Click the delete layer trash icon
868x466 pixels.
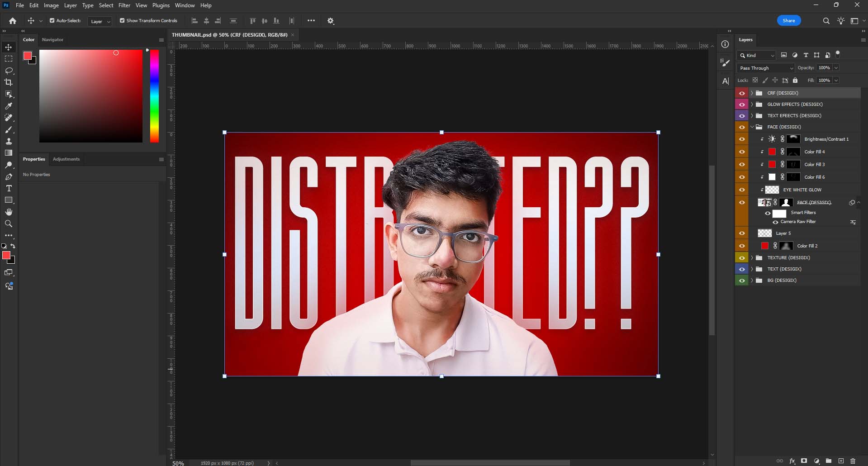coord(853,461)
